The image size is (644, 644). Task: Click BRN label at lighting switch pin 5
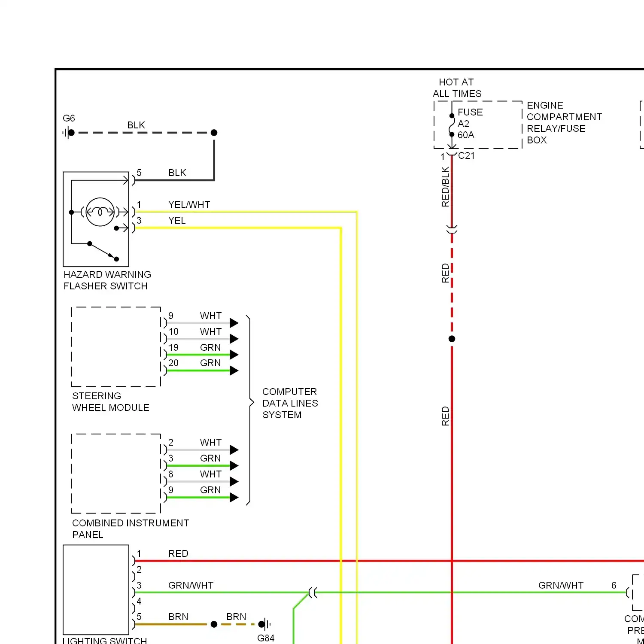[x=178, y=617]
